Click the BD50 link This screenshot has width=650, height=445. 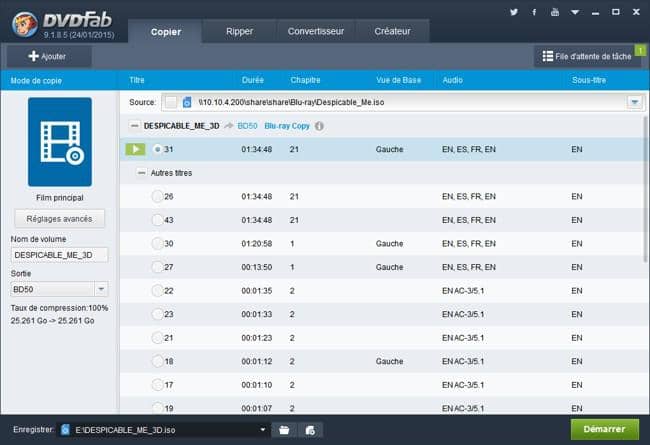pos(247,126)
